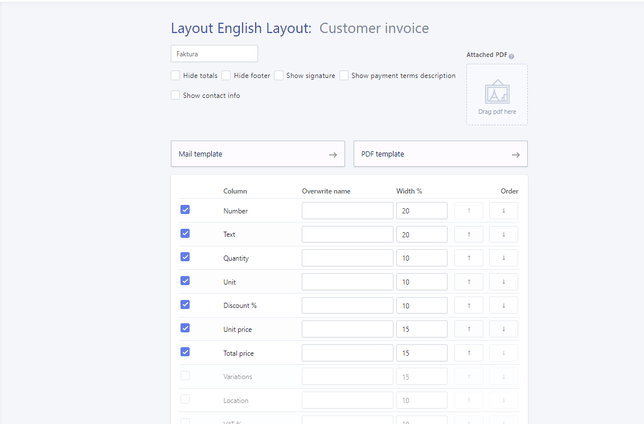
Task: Move the Unit price column up
Action: (468, 329)
